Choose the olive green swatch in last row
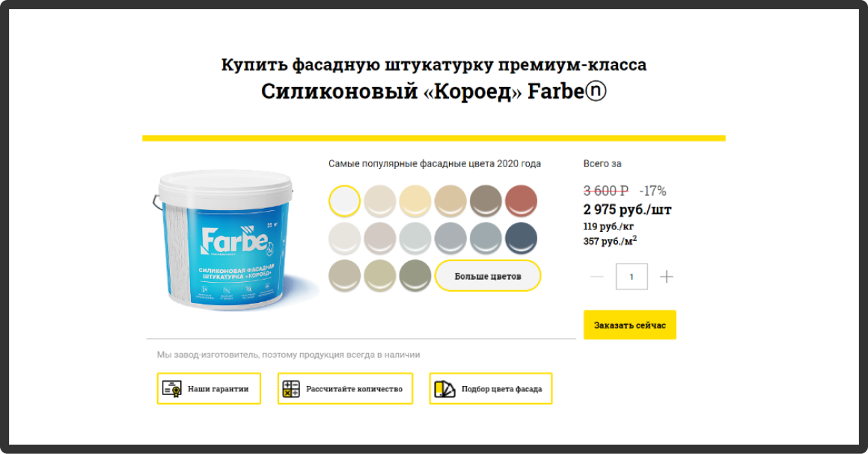This screenshot has height=454, width=868. point(415,275)
